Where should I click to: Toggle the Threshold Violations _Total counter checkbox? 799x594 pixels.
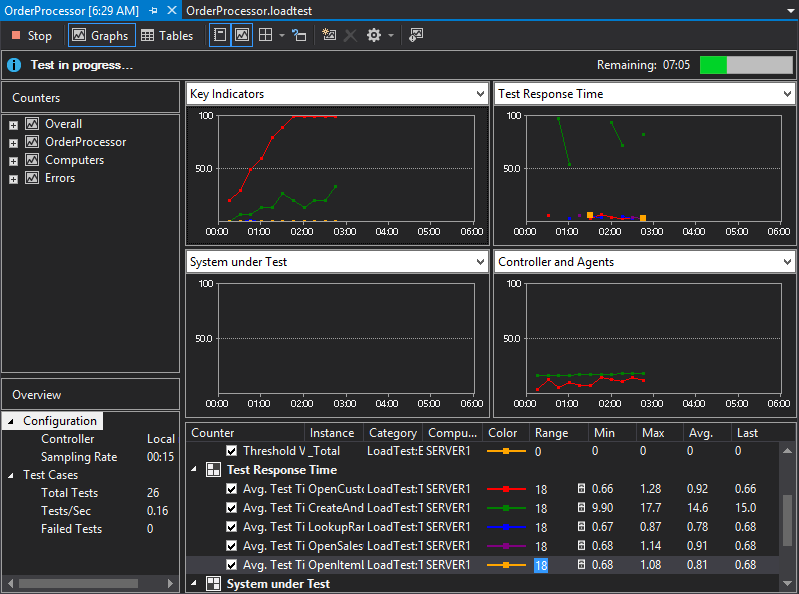[x=232, y=451]
